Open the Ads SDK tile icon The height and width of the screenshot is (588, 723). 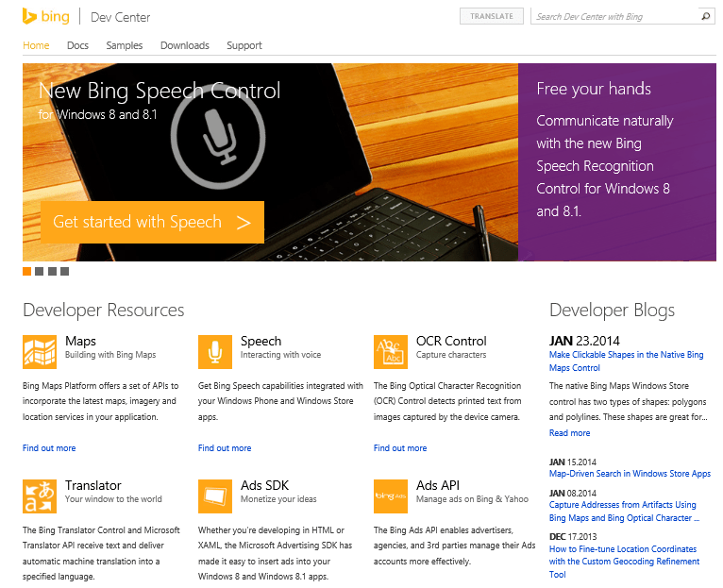pyautogui.click(x=215, y=496)
